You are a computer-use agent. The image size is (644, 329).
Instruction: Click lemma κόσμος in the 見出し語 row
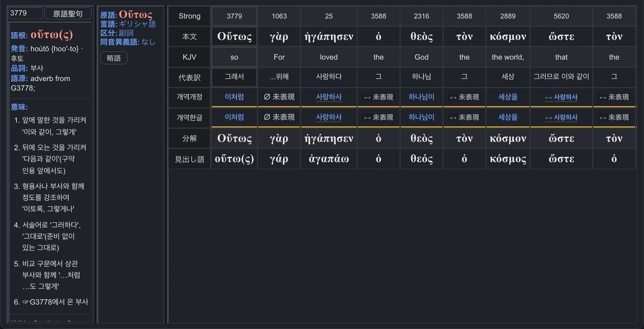pyautogui.click(x=508, y=159)
